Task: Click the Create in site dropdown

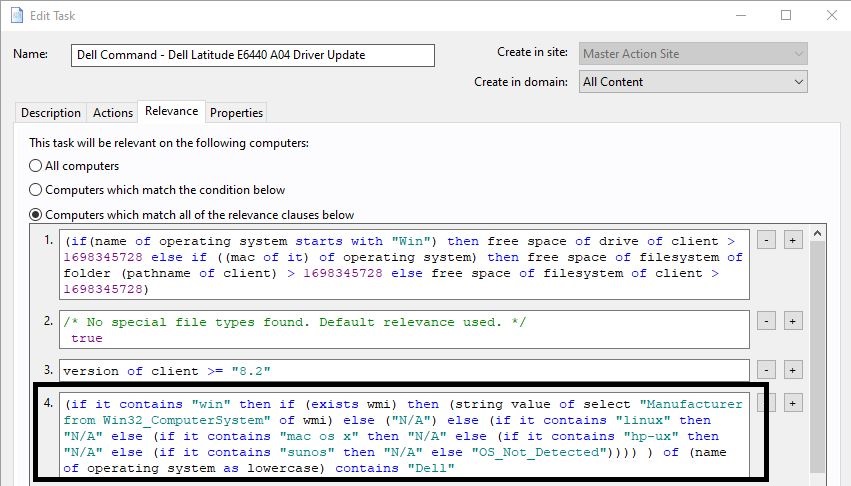Action: coord(693,53)
